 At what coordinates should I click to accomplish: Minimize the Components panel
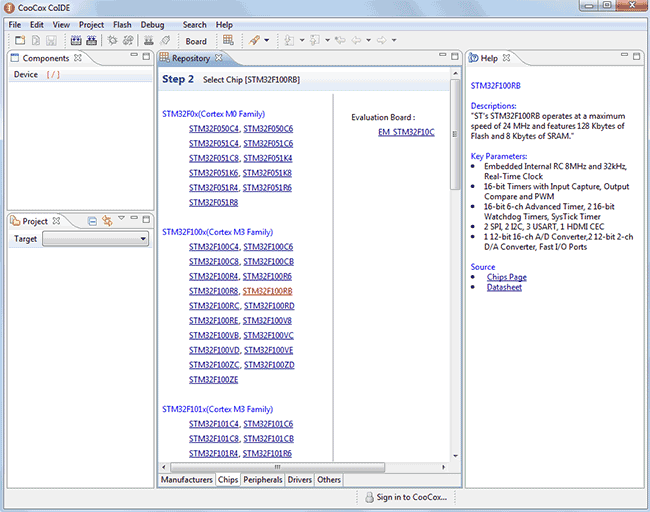133,55
